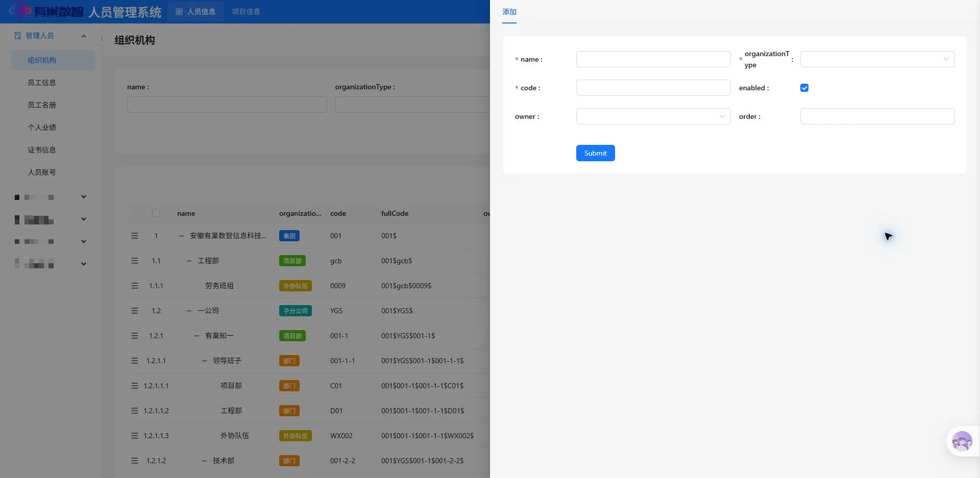
Task: Collapse the 领导班子 tree node
Action: 204,361
